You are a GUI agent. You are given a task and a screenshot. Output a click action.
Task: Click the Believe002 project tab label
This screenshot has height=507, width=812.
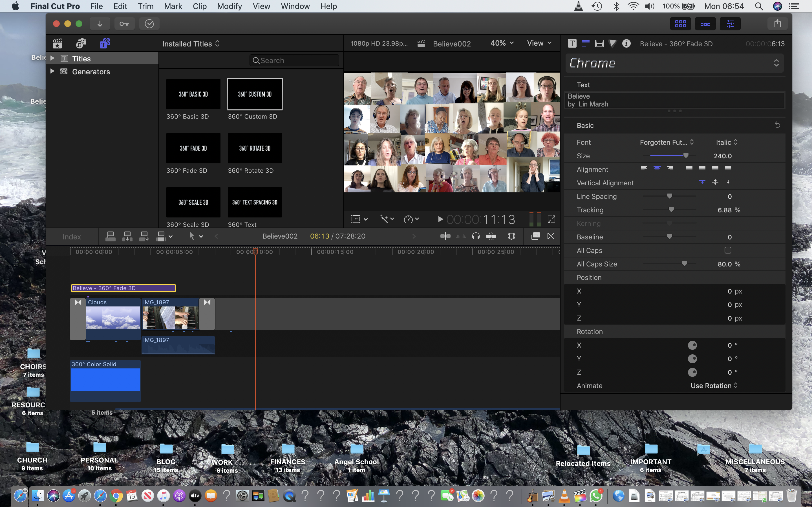point(452,43)
